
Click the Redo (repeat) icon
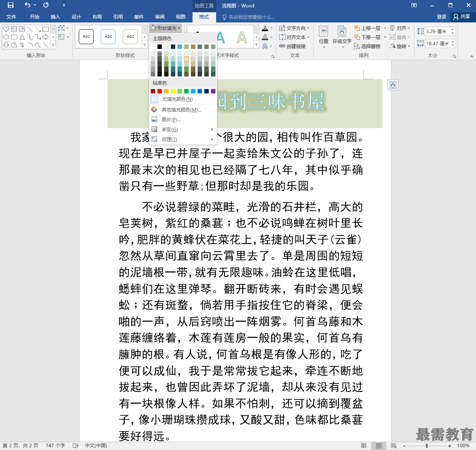coord(46,5)
